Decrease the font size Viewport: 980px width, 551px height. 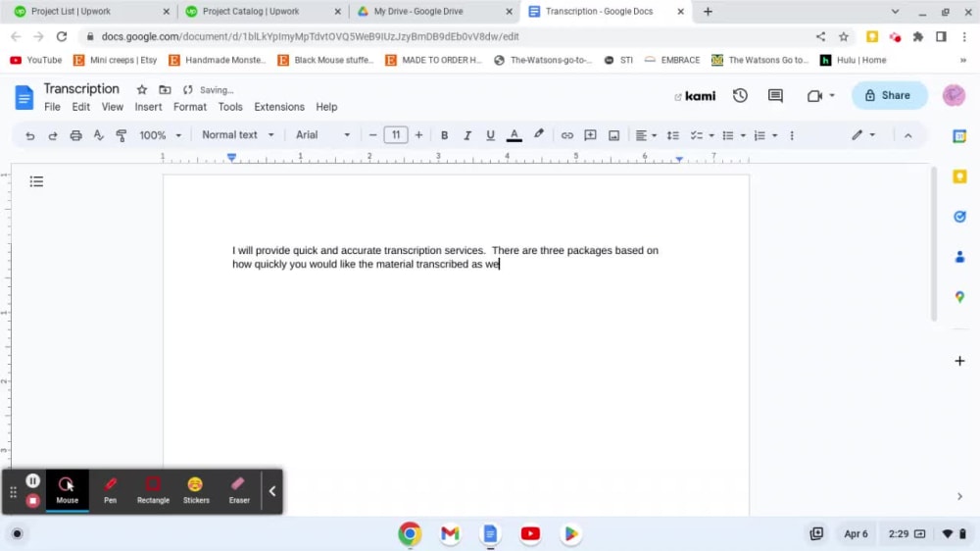click(x=372, y=135)
